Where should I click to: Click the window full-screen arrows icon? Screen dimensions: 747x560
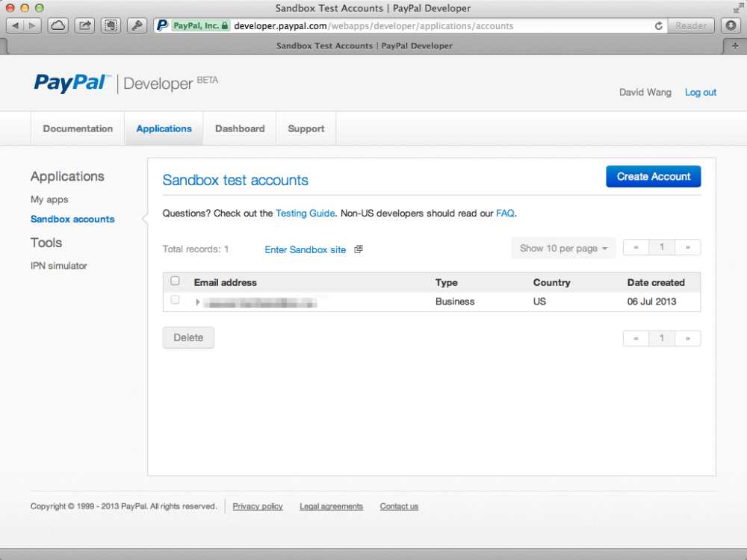737,8
